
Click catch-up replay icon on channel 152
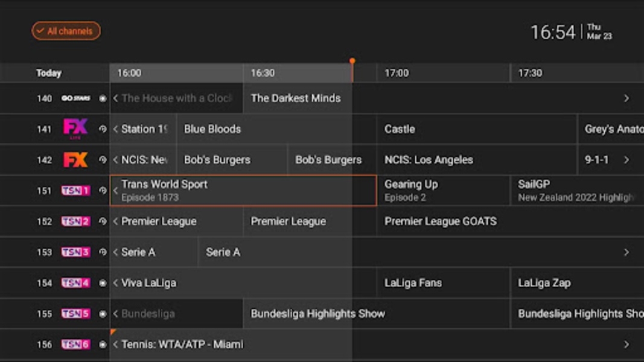(x=103, y=221)
